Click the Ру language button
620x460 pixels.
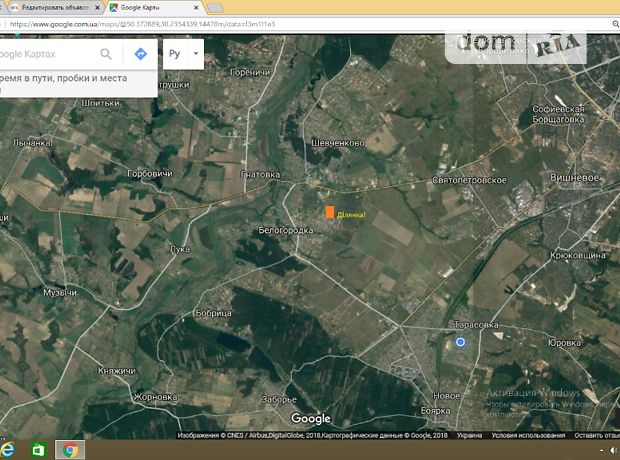pos(174,54)
